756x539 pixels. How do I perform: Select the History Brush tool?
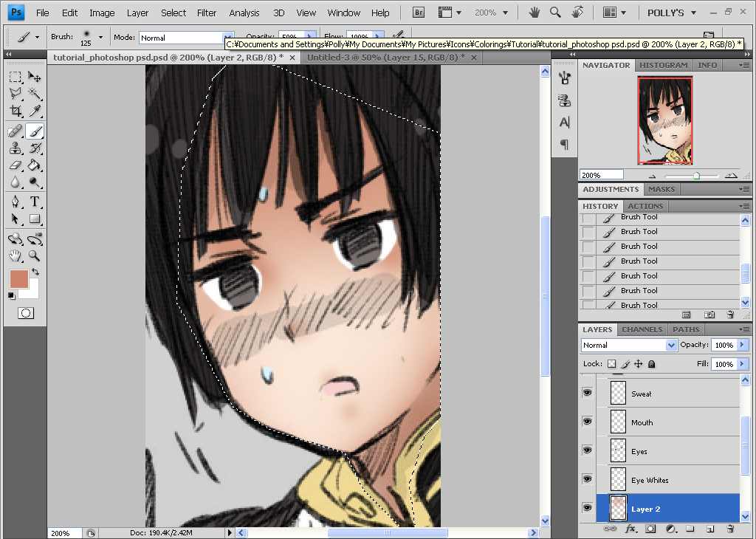[x=34, y=148]
